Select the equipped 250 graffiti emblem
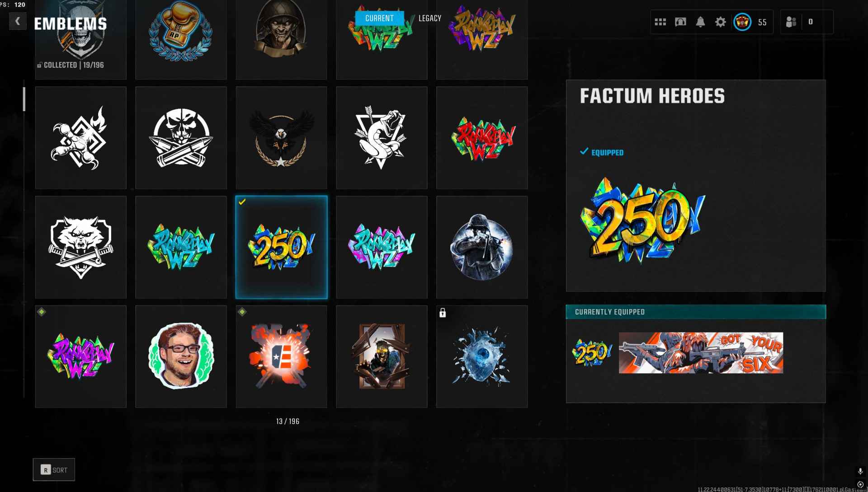 pyautogui.click(x=281, y=247)
